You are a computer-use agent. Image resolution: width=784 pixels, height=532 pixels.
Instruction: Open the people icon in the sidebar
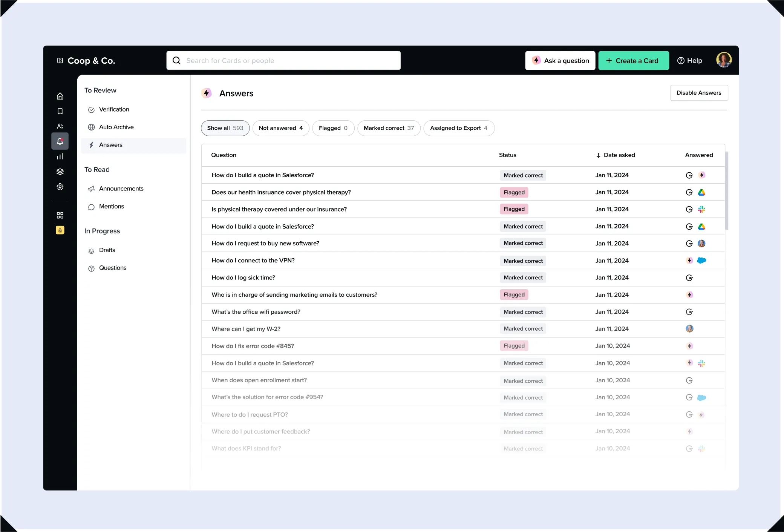60,126
